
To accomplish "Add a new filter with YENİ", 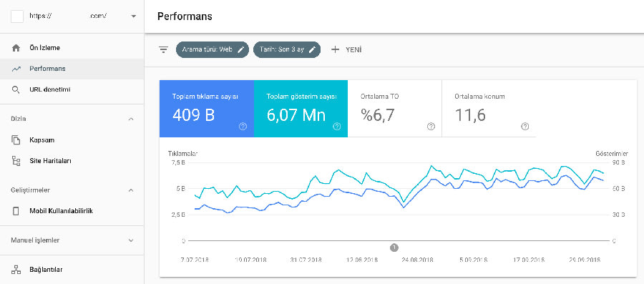I will click(x=346, y=49).
